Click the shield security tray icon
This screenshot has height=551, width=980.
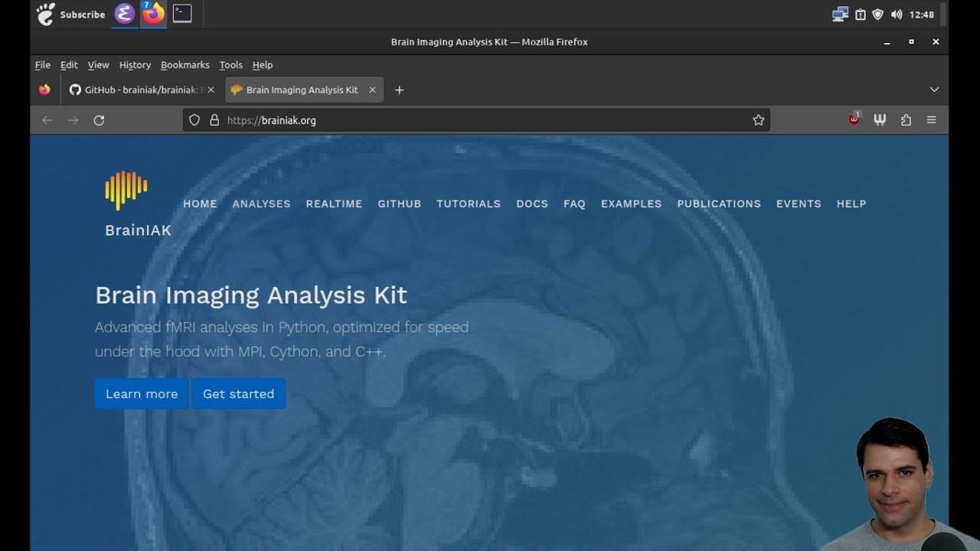(x=878, y=15)
